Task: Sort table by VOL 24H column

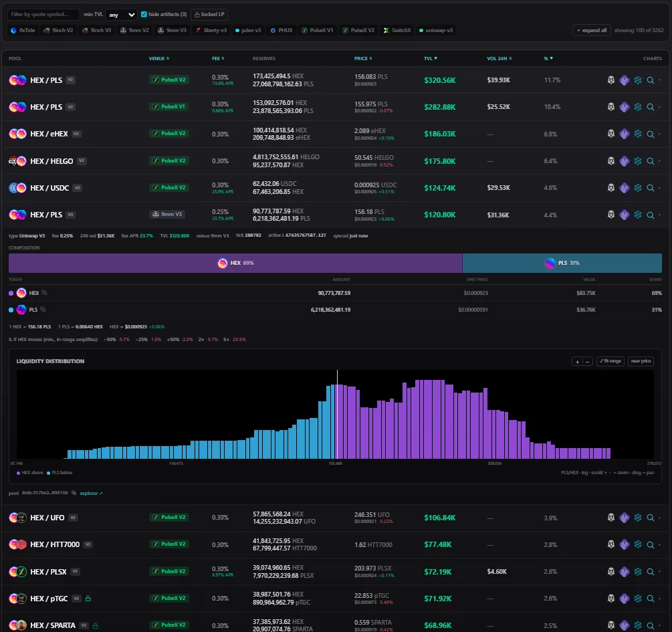Action: tap(499, 58)
